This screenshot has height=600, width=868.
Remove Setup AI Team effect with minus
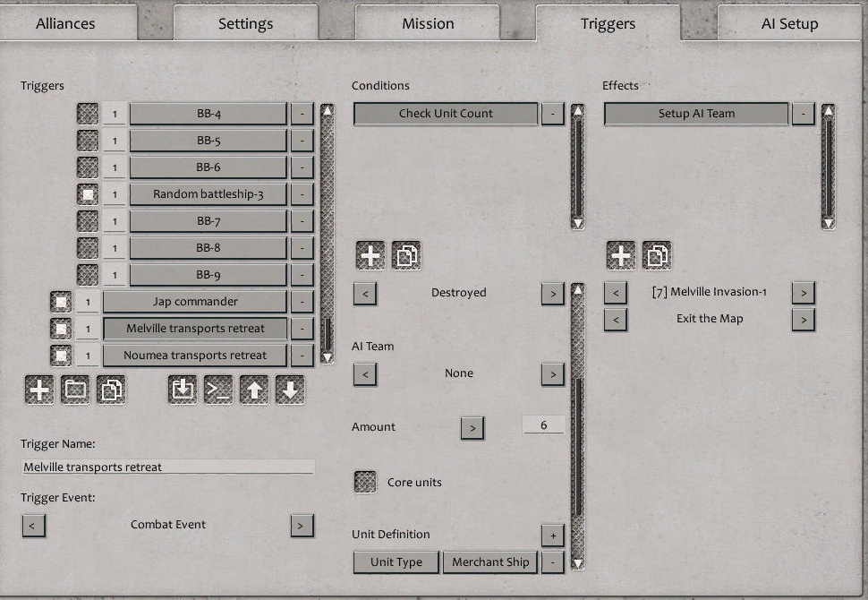point(804,114)
